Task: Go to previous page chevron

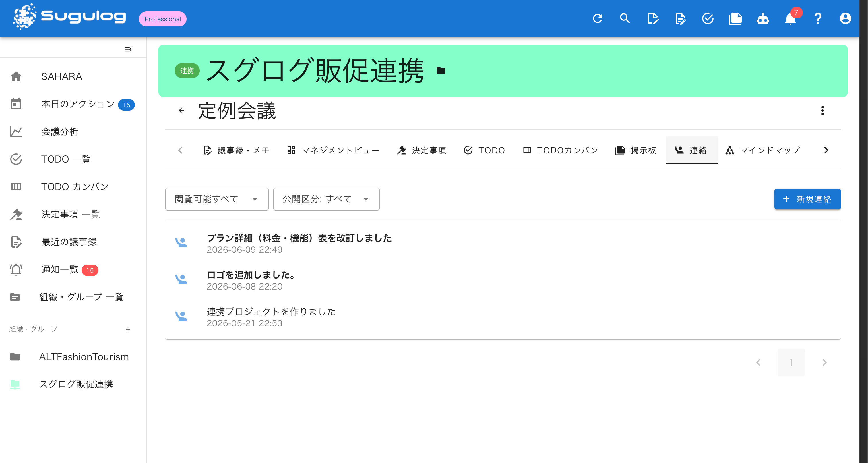Action: point(758,362)
